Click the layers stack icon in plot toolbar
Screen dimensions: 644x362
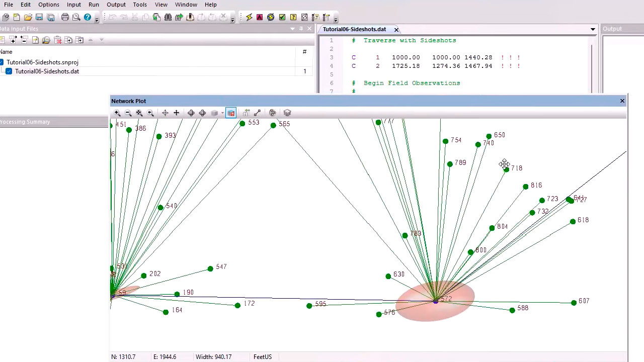[x=287, y=113]
